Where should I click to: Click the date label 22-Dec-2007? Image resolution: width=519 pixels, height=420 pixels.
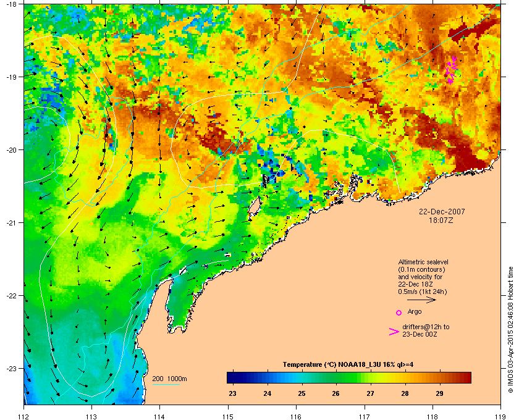point(442,211)
